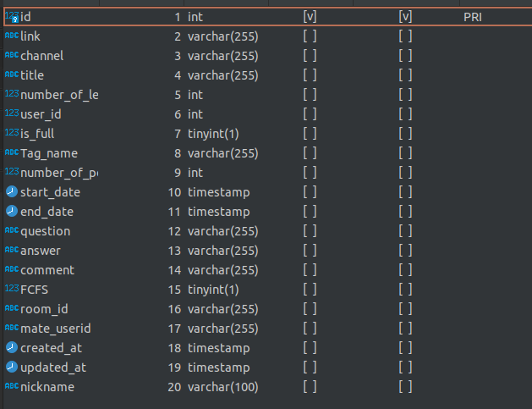Select the 123 icon next to FCFS
Screen dimensions: 532x409
pos(12,289)
